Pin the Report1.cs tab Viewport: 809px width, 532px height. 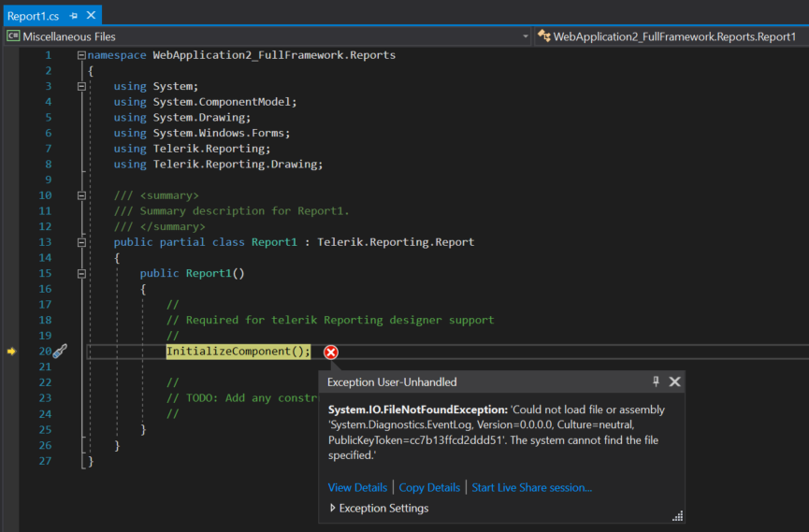(x=74, y=16)
